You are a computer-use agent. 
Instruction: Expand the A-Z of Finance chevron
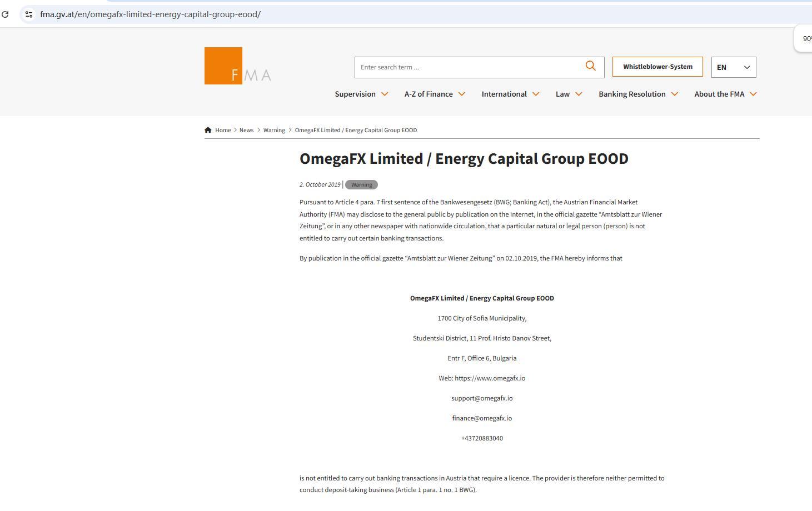pyautogui.click(x=461, y=94)
